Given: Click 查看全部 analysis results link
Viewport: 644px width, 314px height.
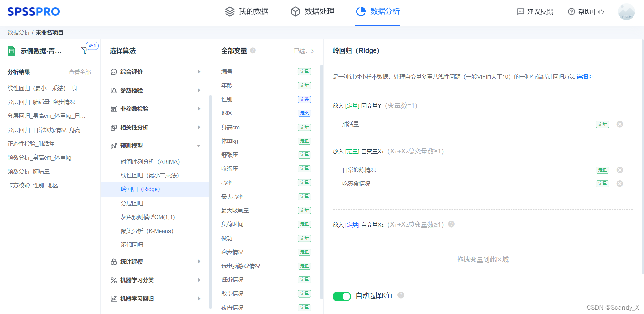Looking at the screenshot, I should click(x=80, y=72).
